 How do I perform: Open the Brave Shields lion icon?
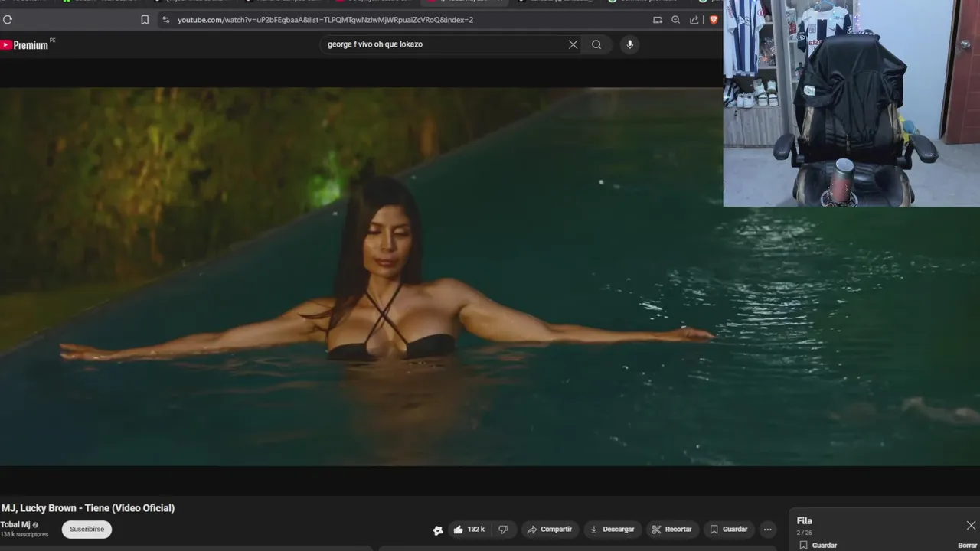714,20
